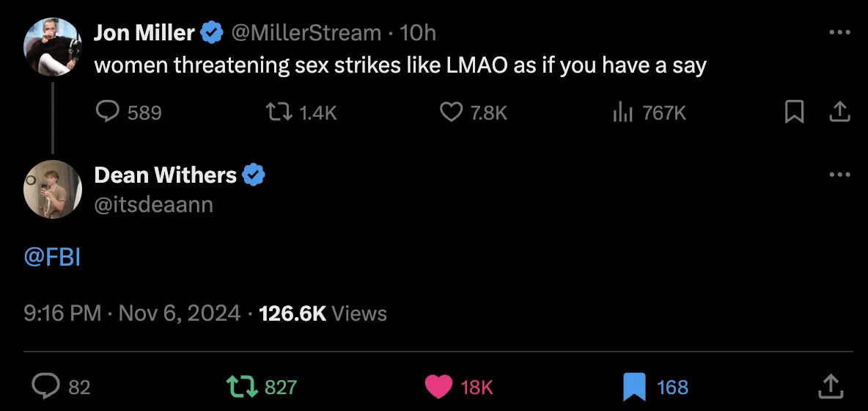
Task: Share Dean Withers' tweet
Action: tap(830, 386)
